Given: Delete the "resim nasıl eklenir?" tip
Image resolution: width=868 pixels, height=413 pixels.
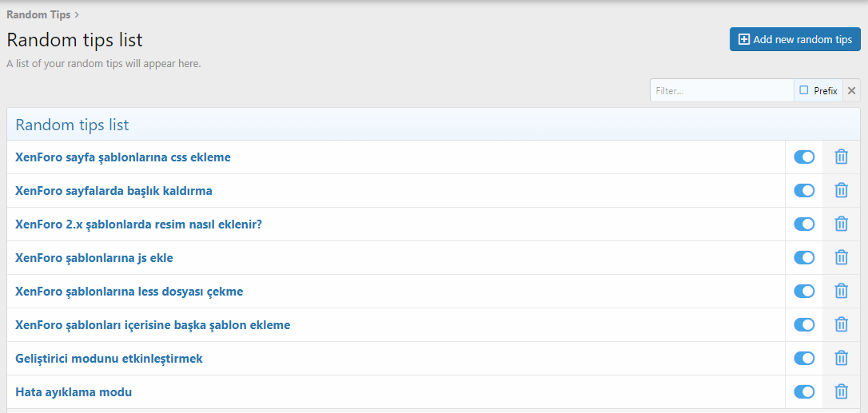Looking at the screenshot, I should tap(841, 224).
